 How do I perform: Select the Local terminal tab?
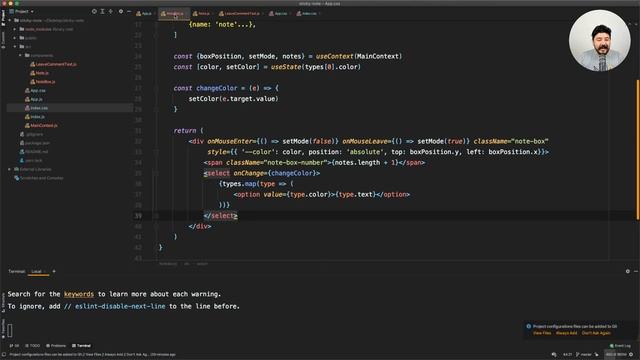37,271
